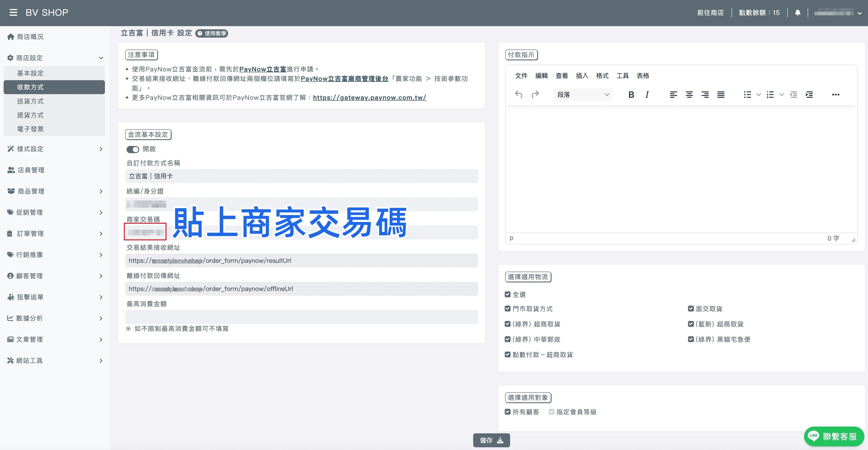Toggle bold formatting in editor

pyautogui.click(x=631, y=95)
